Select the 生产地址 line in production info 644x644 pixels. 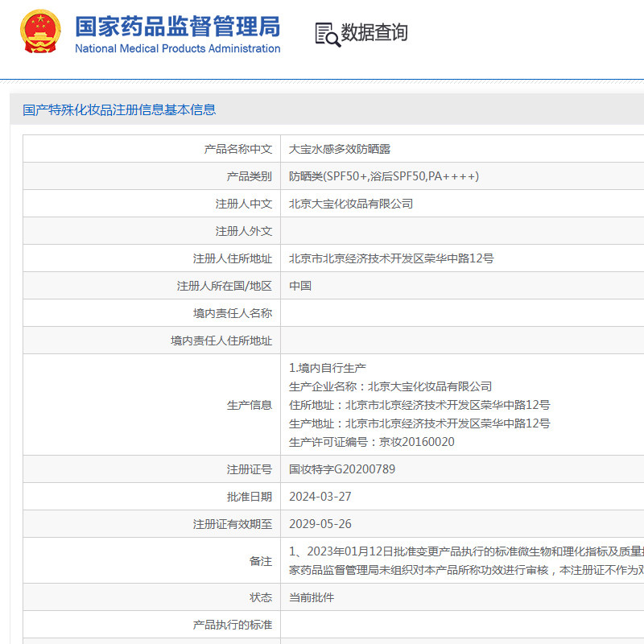[419, 423]
